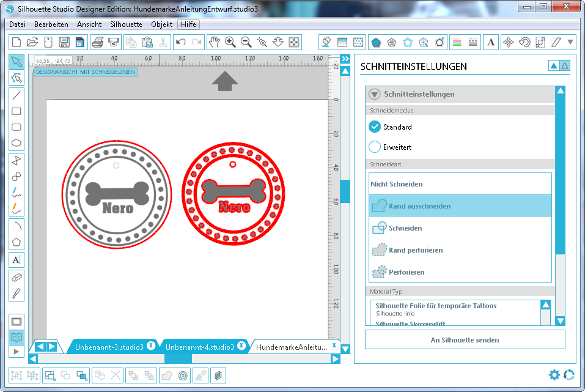Enable Standard cut mode
Screen dimensions: 585x392
(375, 127)
